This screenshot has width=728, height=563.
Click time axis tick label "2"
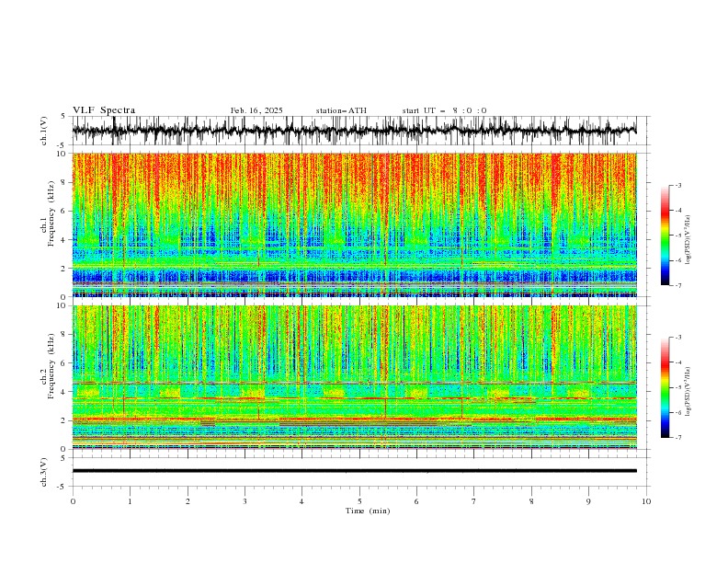[x=188, y=501]
